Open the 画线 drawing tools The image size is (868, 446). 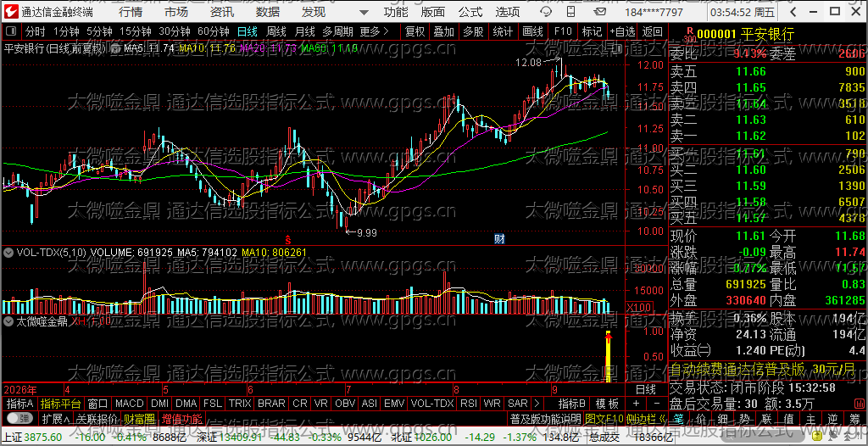[x=532, y=31]
